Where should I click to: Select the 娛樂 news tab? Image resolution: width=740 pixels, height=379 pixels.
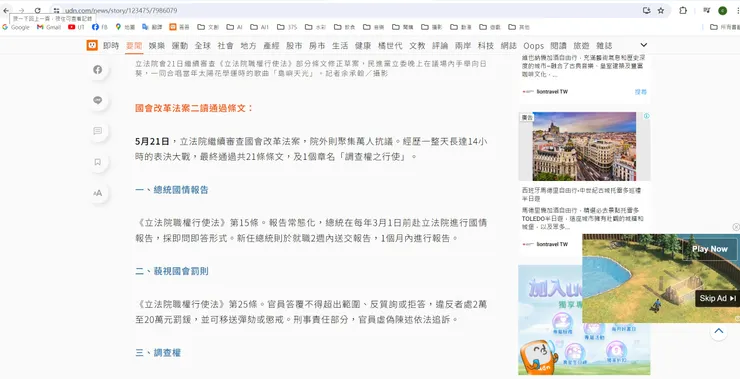click(157, 46)
